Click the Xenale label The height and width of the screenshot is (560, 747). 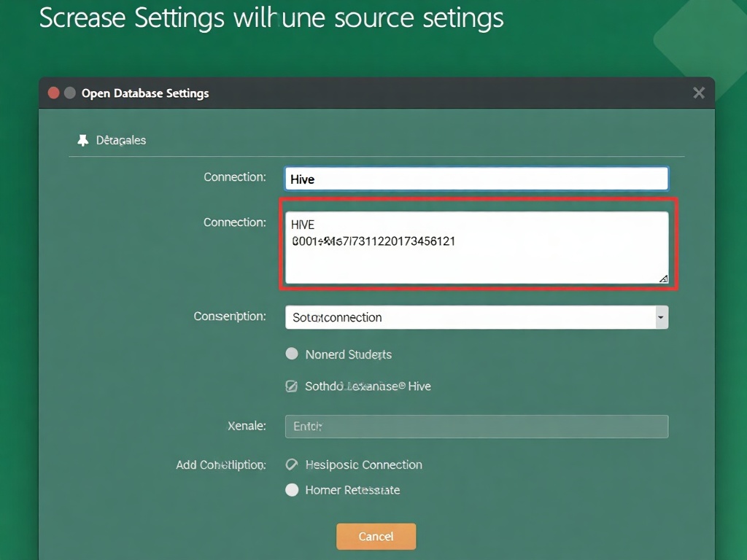tap(247, 426)
